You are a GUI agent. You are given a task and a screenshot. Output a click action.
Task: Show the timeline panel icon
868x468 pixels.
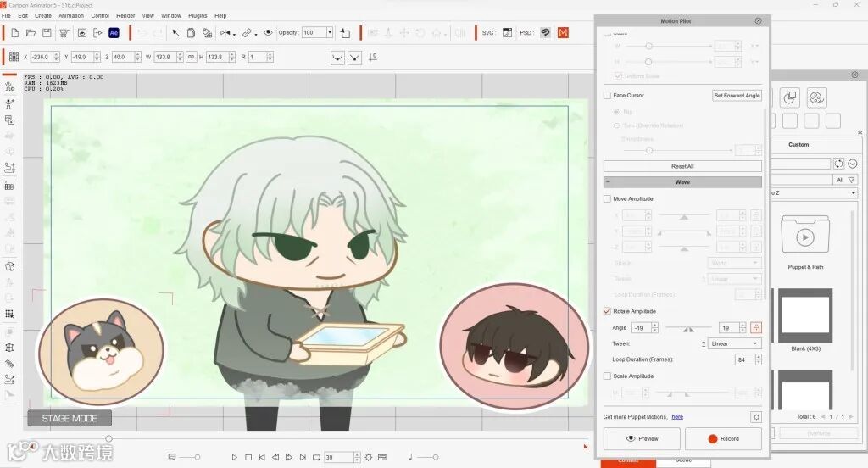(x=382, y=458)
